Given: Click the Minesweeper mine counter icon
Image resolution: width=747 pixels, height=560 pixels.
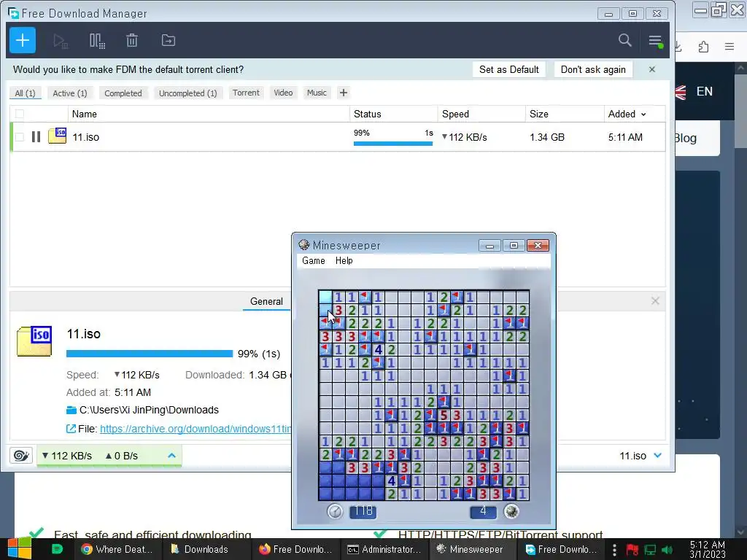Looking at the screenshot, I should point(511,511).
